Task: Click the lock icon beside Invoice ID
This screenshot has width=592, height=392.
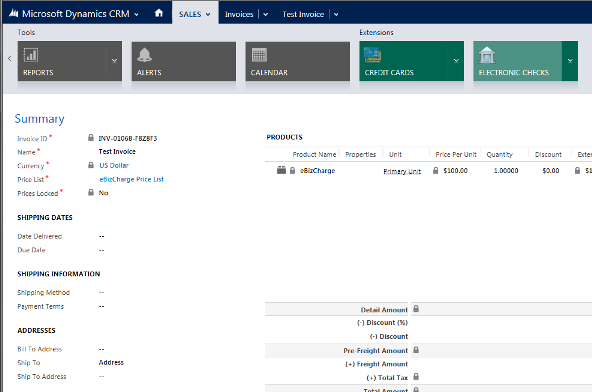Action: pyautogui.click(x=91, y=137)
